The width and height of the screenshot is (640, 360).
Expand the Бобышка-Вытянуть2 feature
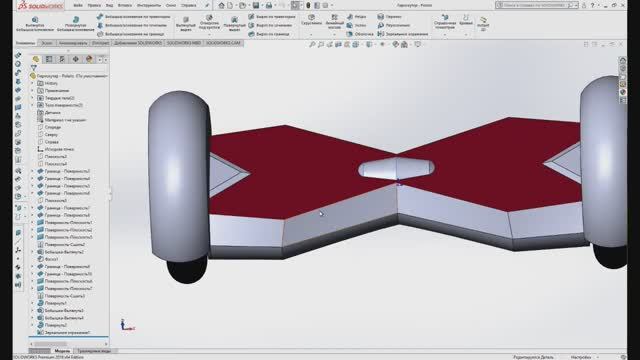coord(33,252)
